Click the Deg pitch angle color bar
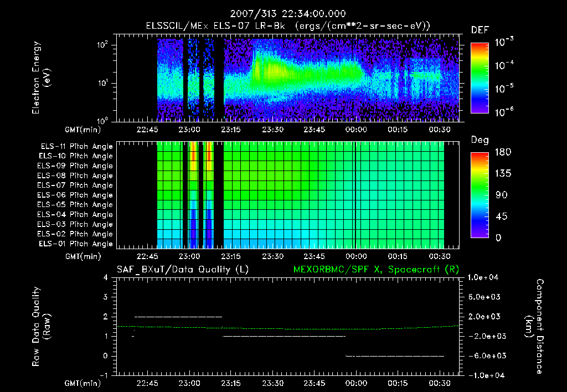Screen dimensions: 567x392 480,195
